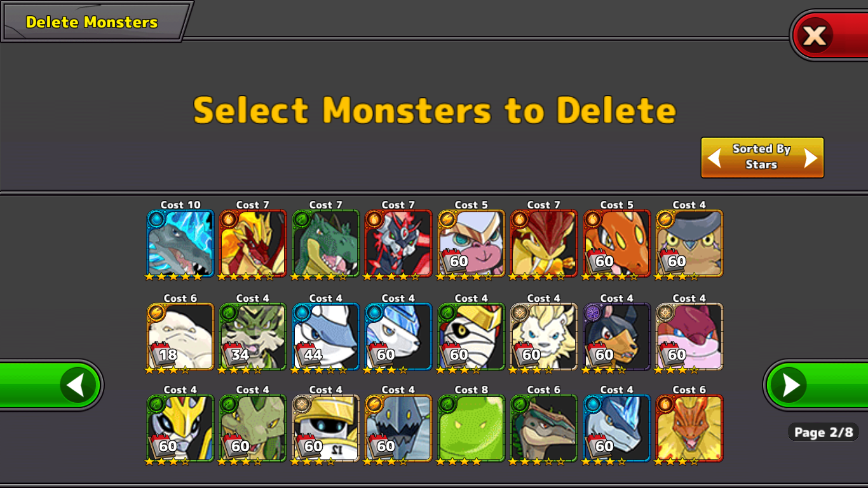Select the golden-helmet white knight monster
868x488 pixels.
(x=326, y=428)
